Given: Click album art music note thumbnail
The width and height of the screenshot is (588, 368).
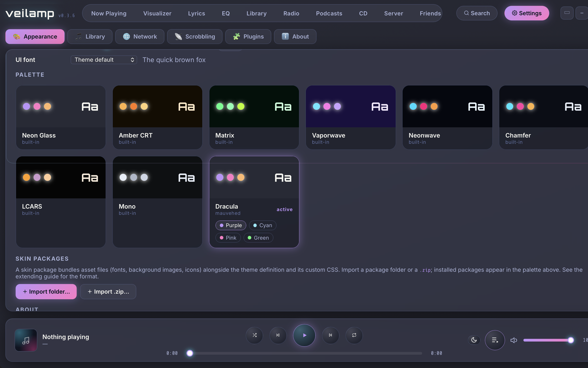Looking at the screenshot, I should pos(26,340).
